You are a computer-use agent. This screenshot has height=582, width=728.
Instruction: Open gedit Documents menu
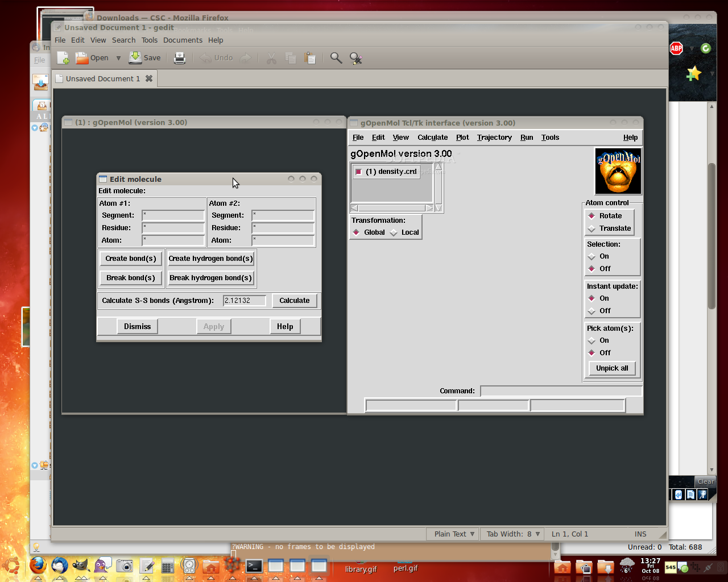pos(183,40)
